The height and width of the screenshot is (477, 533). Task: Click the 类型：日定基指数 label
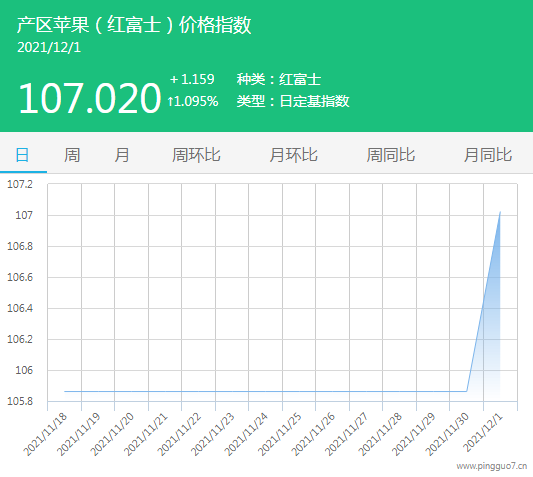pyautogui.click(x=293, y=101)
